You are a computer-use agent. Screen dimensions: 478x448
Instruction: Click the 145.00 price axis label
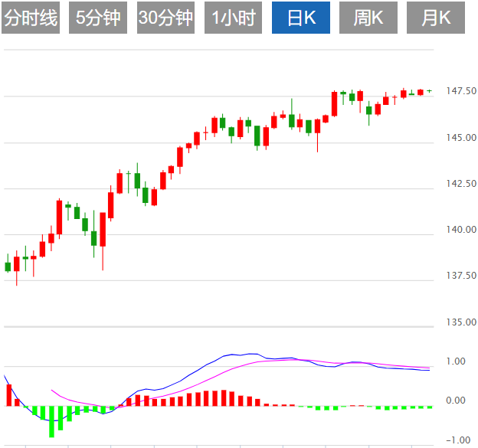(x=462, y=137)
